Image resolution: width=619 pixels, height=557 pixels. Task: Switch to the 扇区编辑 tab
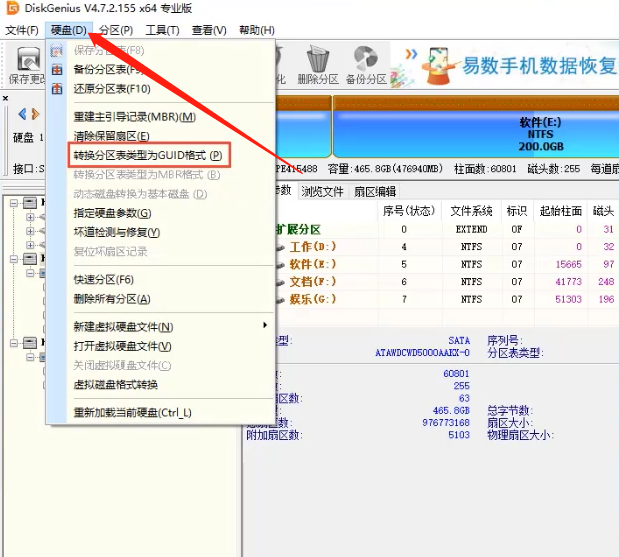[375, 191]
